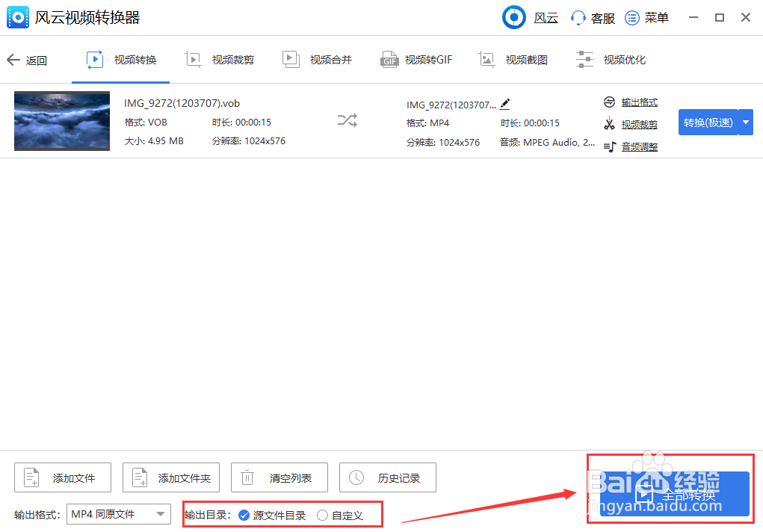This screenshot has width=763, height=532.
Task: Open the 输出格式 link
Action: [640, 102]
